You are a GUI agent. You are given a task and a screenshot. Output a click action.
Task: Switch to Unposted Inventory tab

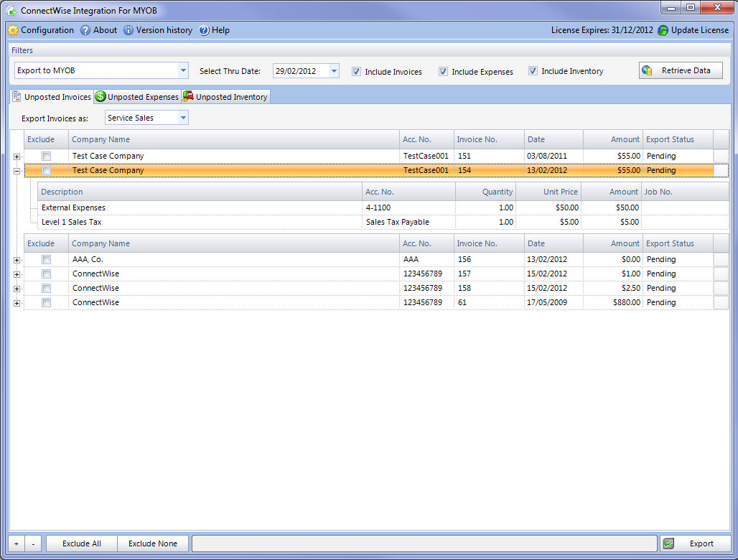(225, 96)
